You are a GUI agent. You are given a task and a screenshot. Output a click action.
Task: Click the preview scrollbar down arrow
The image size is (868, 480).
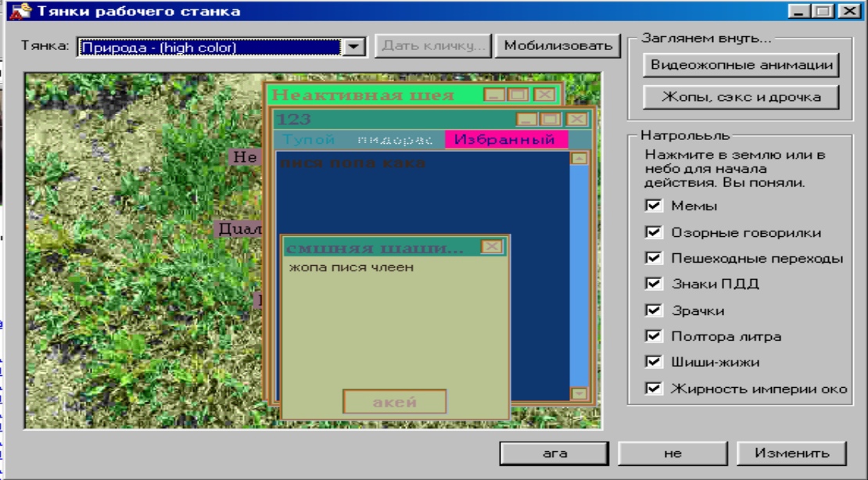click(579, 393)
